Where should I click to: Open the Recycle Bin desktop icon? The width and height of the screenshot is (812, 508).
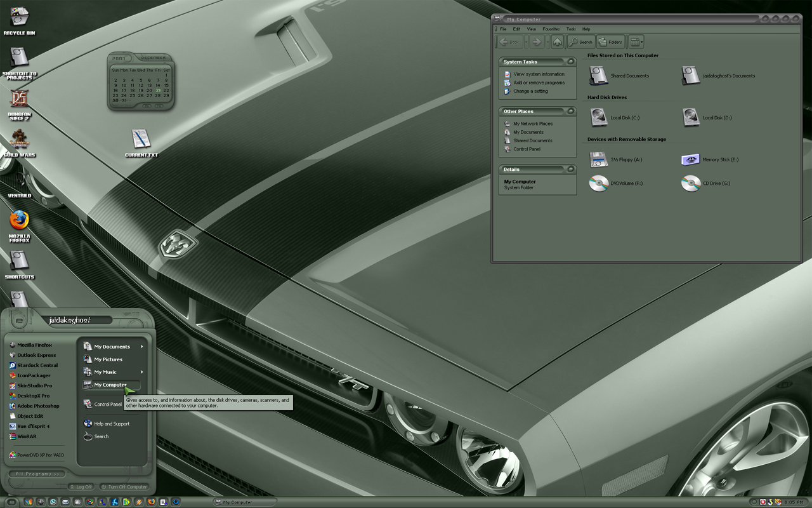(x=19, y=21)
